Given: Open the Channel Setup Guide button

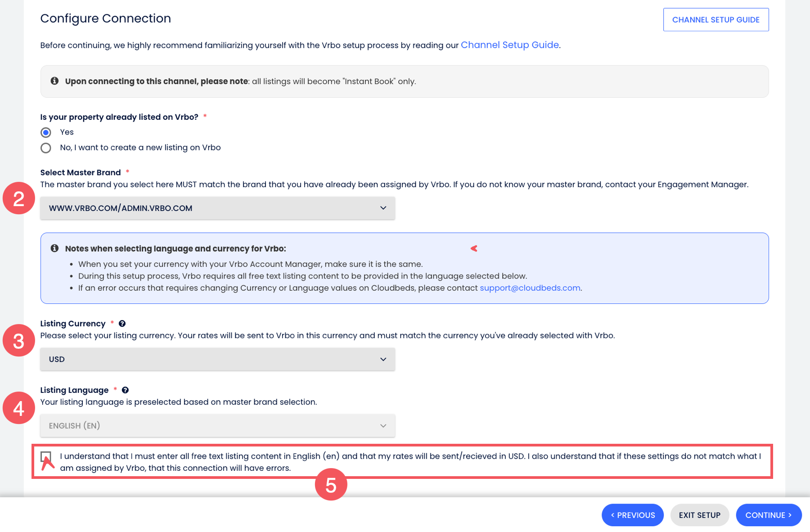Looking at the screenshot, I should [x=715, y=20].
